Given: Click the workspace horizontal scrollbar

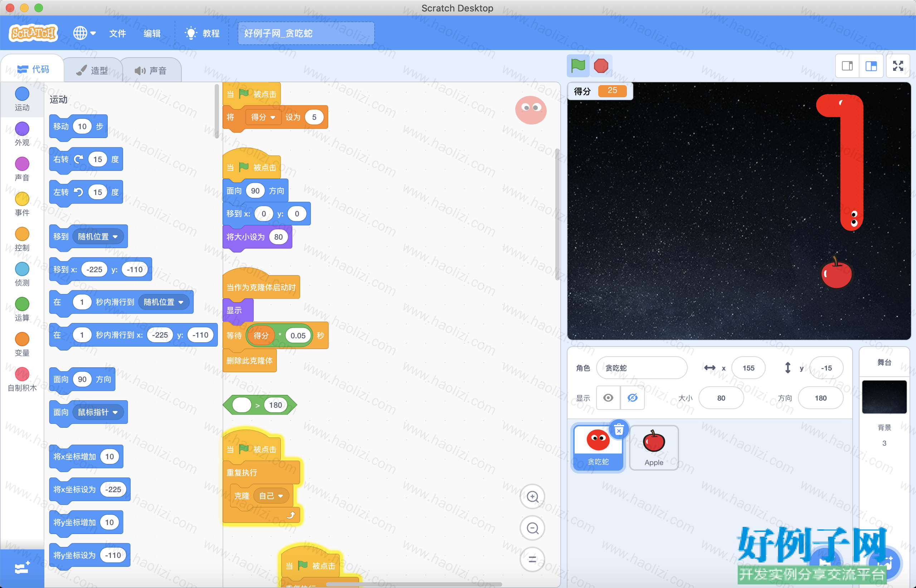Looking at the screenshot, I should (414, 584).
